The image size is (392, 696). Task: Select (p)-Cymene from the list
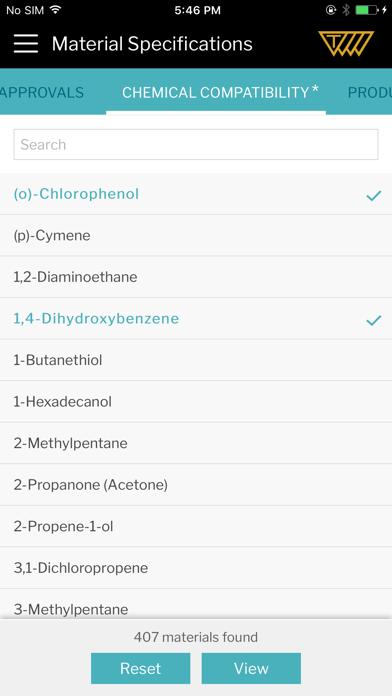point(196,235)
